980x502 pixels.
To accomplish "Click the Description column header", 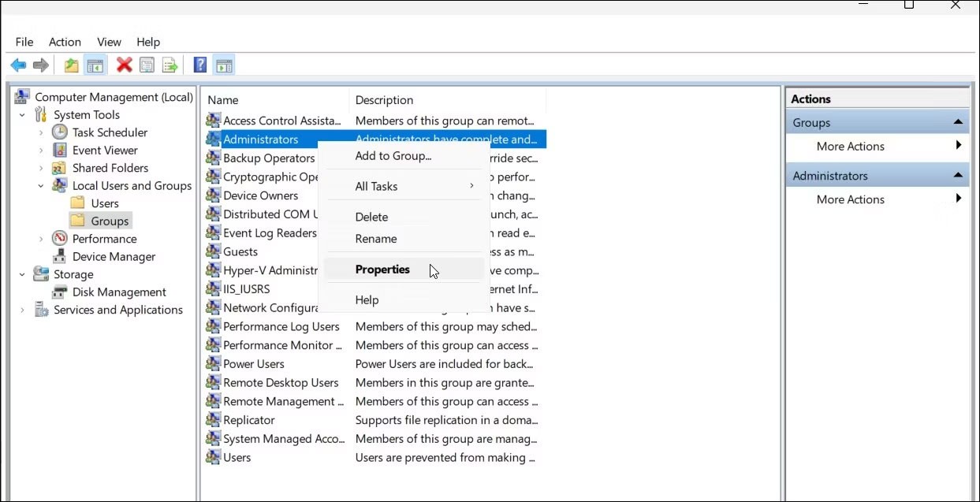I will [384, 100].
